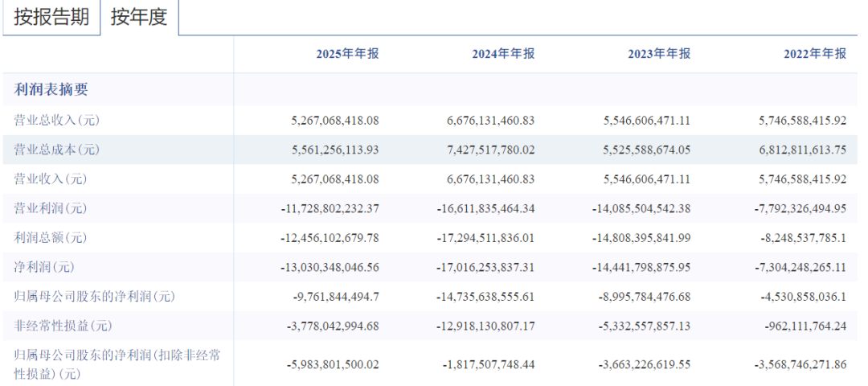This screenshot has width=868, height=386.
Task: Select 2022 非经常性损益 value -962,111,764.24
Action: [801, 326]
